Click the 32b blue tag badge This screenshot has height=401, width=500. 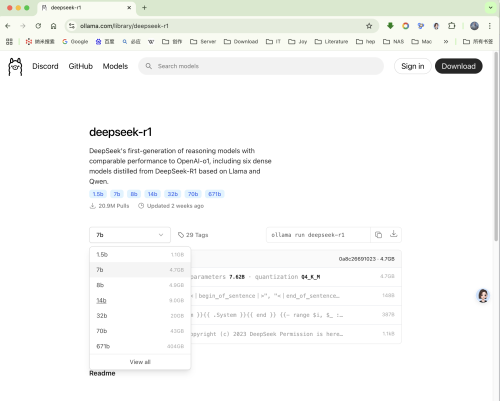click(173, 194)
